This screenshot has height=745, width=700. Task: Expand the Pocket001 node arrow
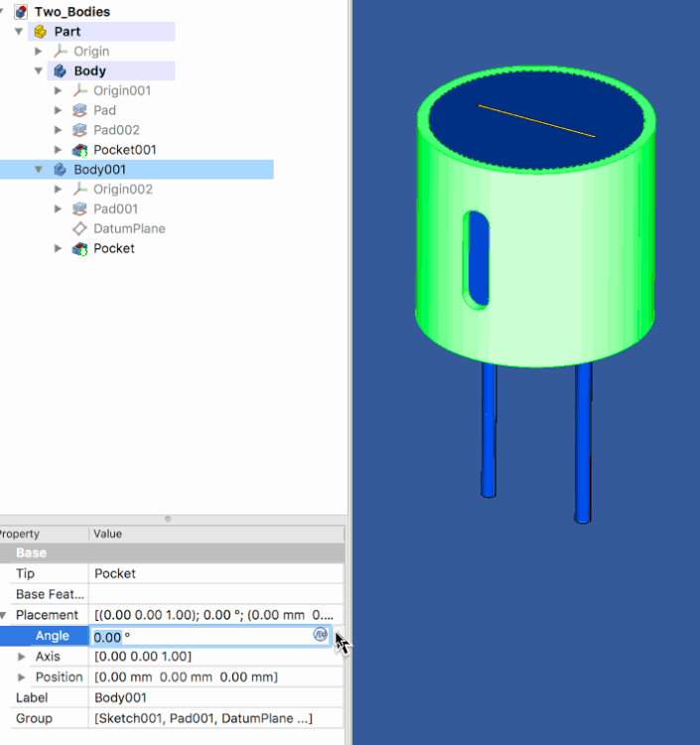(x=59, y=150)
